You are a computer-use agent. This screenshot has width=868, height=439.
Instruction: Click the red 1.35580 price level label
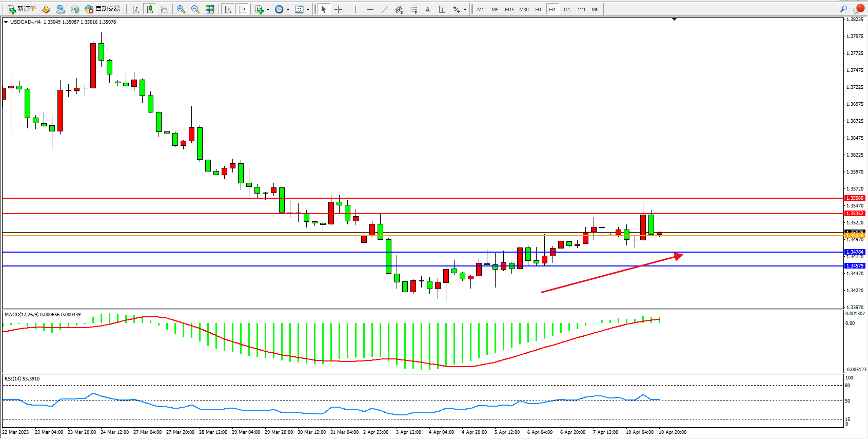(855, 198)
